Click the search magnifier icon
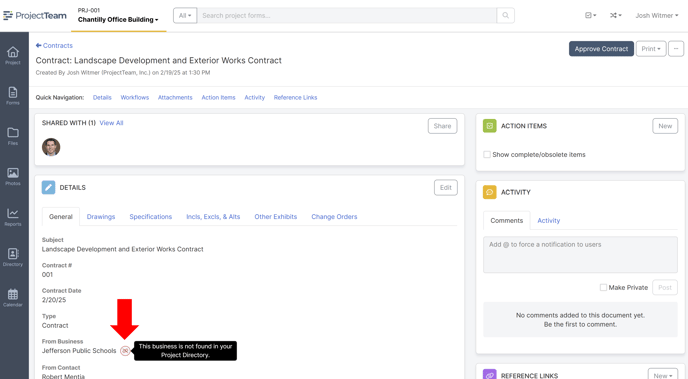 pyautogui.click(x=505, y=15)
